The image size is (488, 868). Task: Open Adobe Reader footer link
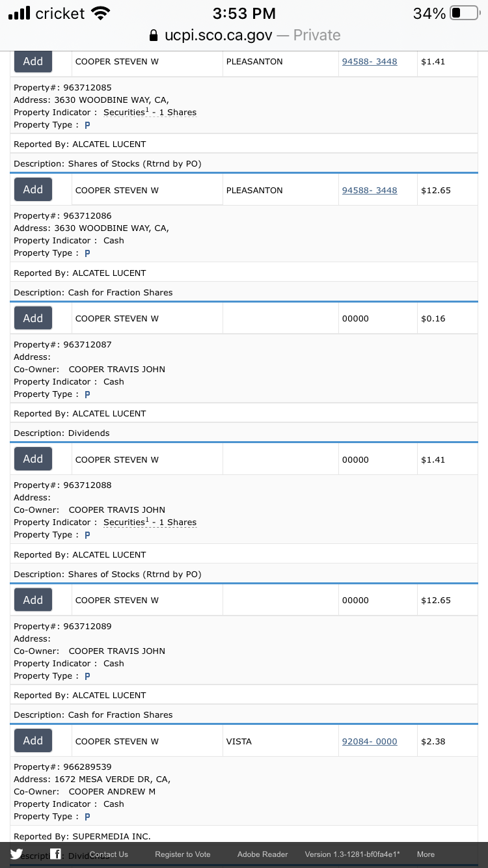(x=262, y=854)
